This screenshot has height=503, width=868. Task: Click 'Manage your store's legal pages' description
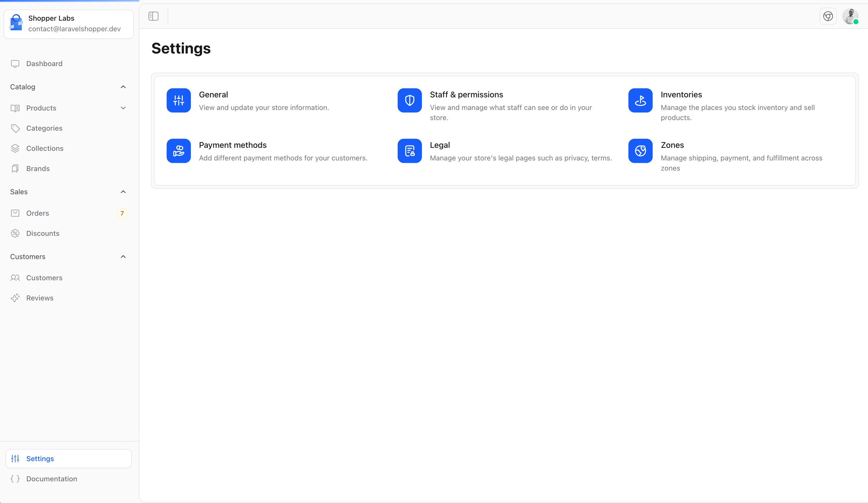coord(521,158)
